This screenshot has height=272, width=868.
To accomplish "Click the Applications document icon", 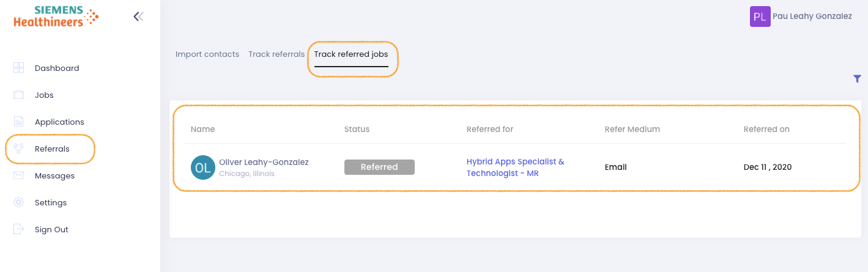I will (18, 122).
